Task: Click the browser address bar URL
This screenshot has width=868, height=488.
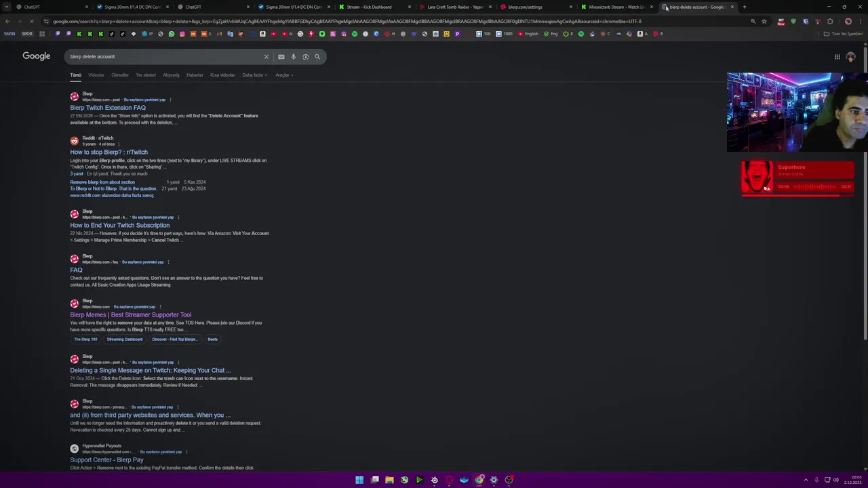Action: click(x=347, y=21)
